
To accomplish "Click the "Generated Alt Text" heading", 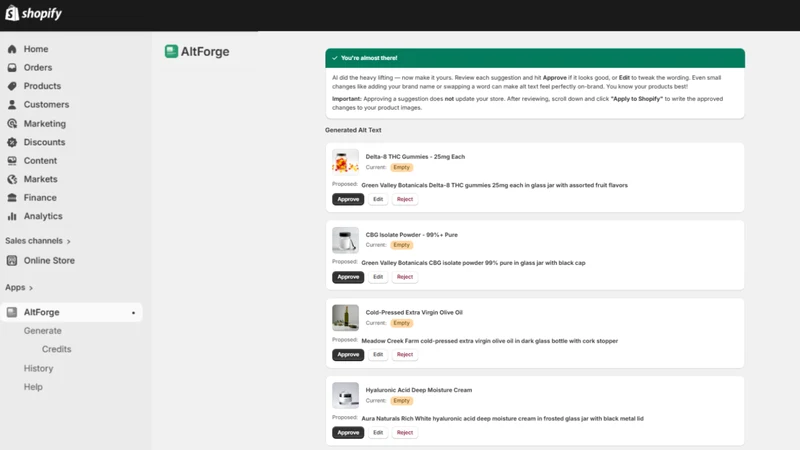I will (353, 130).
